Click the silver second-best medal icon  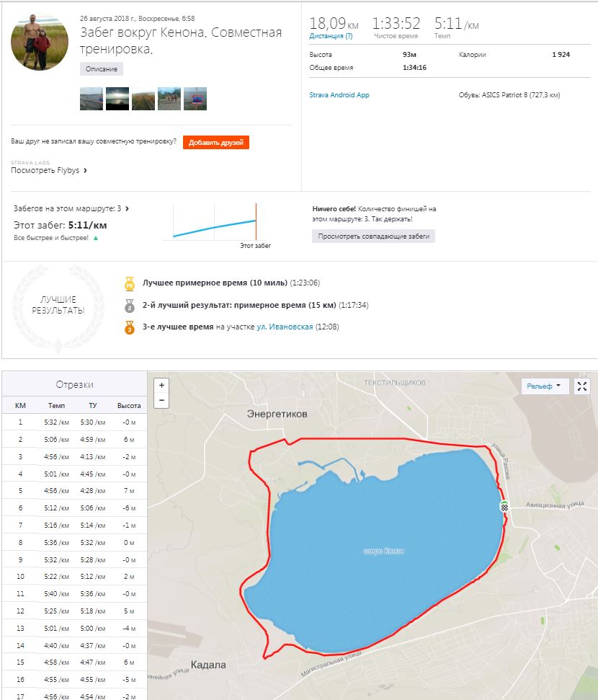pyautogui.click(x=130, y=305)
